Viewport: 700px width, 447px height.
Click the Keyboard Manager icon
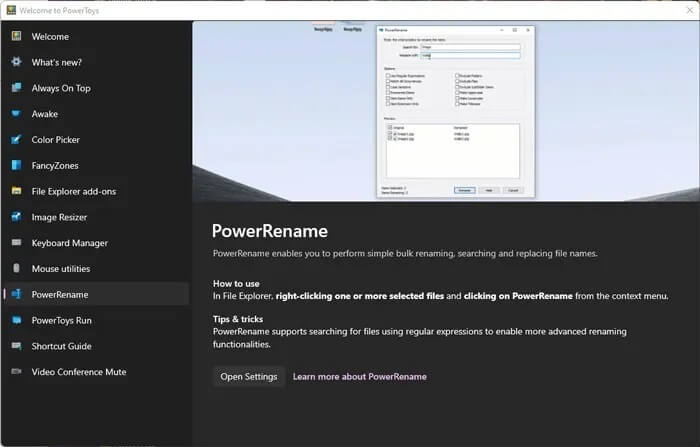click(17, 242)
